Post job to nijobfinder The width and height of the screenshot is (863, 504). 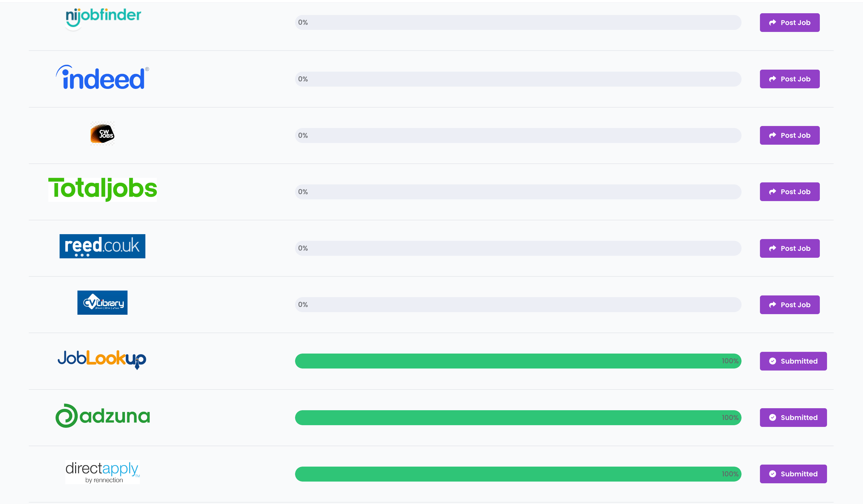click(789, 23)
